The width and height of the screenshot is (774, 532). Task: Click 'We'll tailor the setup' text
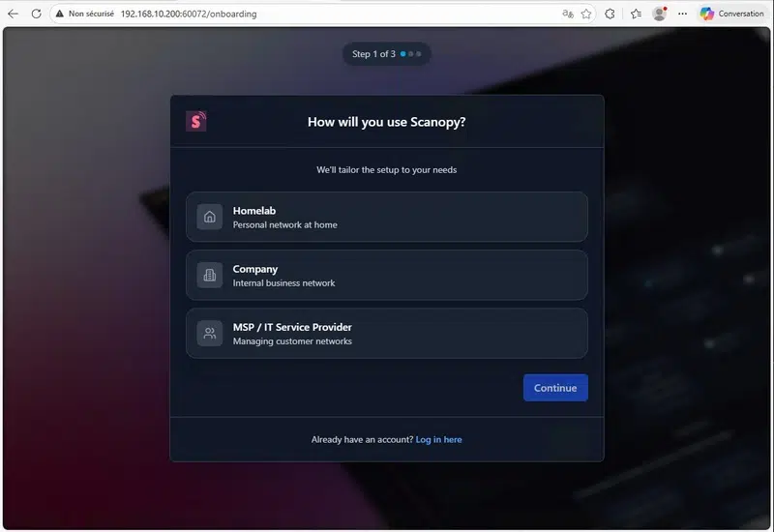tap(386, 170)
